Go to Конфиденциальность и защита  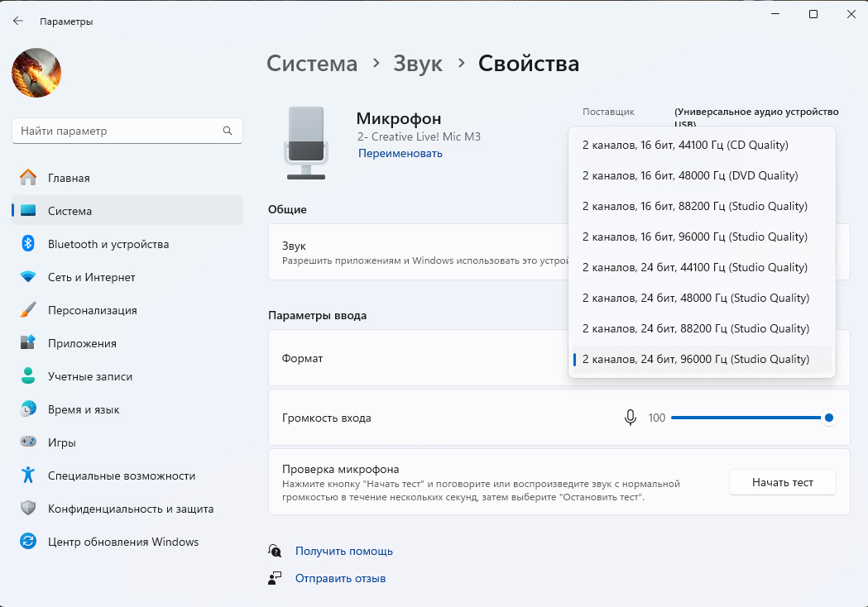coord(127,509)
